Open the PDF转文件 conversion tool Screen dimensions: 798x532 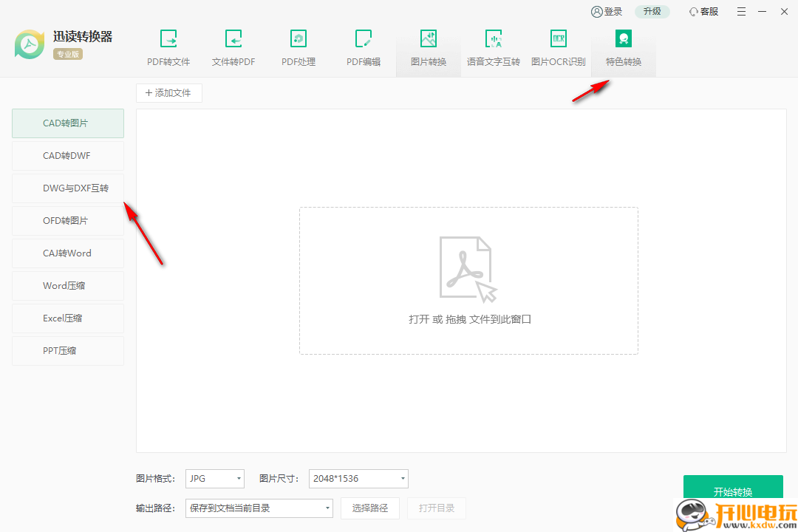168,47
